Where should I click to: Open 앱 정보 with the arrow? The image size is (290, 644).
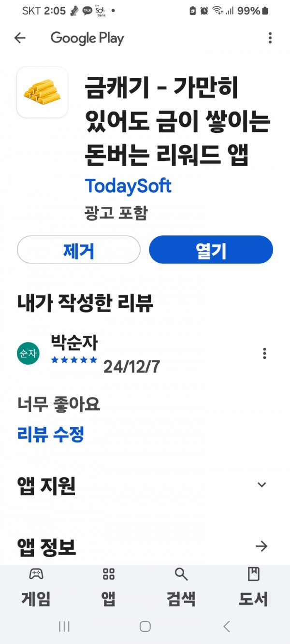(261, 546)
